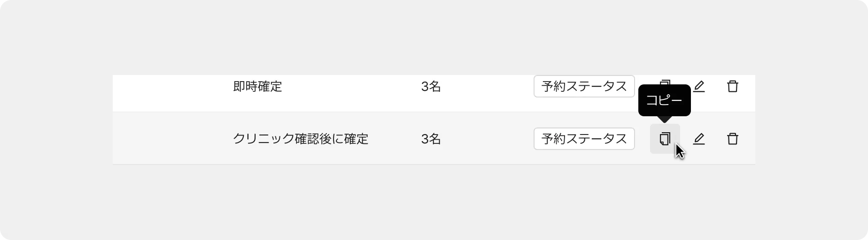Delete the 即時確定 row with the trash icon
The height and width of the screenshot is (240, 868).
click(x=733, y=86)
